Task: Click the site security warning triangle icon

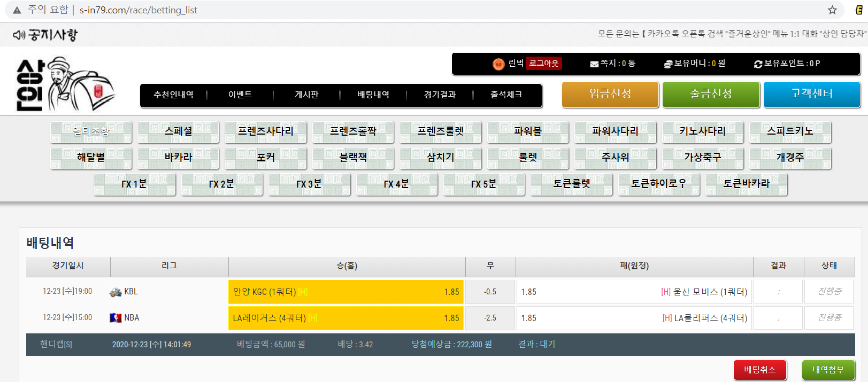Action: (x=17, y=10)
